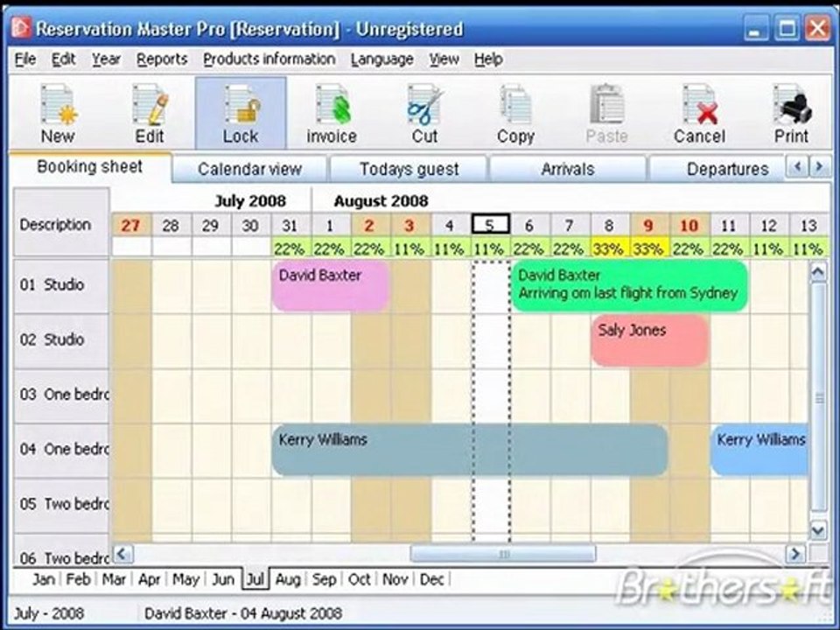This screenshot has height=630, width=840.
Task: Select the Dec month button
Action: click(x=431, y=579)
